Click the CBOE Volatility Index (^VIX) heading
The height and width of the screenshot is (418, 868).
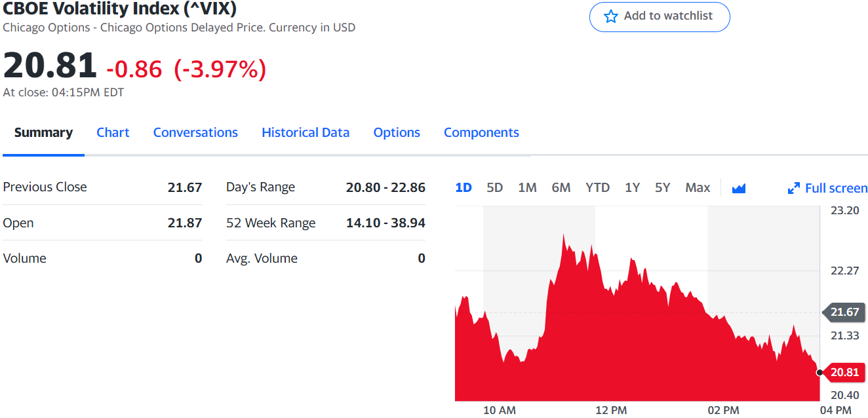120,9
